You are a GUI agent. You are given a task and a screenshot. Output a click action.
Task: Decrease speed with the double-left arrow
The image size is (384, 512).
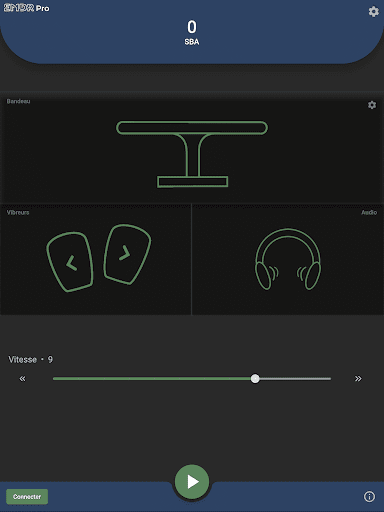pyautogui.click(x=22, y=379)
